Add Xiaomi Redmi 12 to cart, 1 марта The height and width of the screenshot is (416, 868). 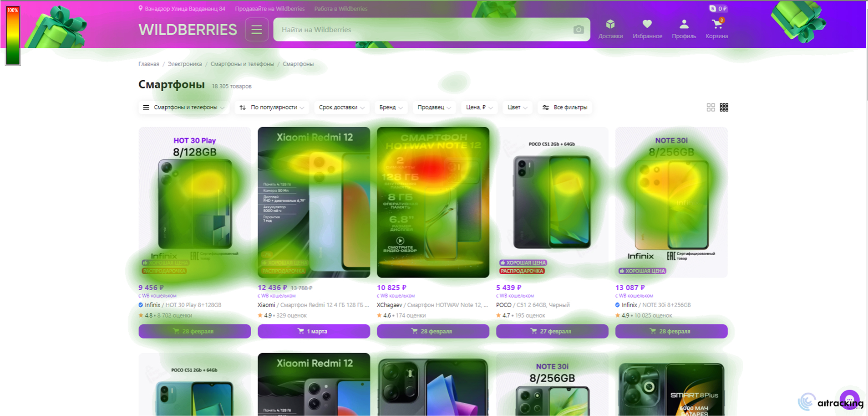[314, 331]
